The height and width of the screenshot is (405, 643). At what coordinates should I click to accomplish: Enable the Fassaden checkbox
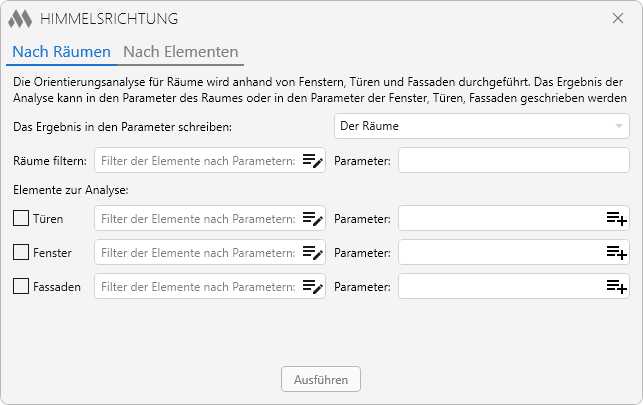pyautogui.click(x=21, y=287)
